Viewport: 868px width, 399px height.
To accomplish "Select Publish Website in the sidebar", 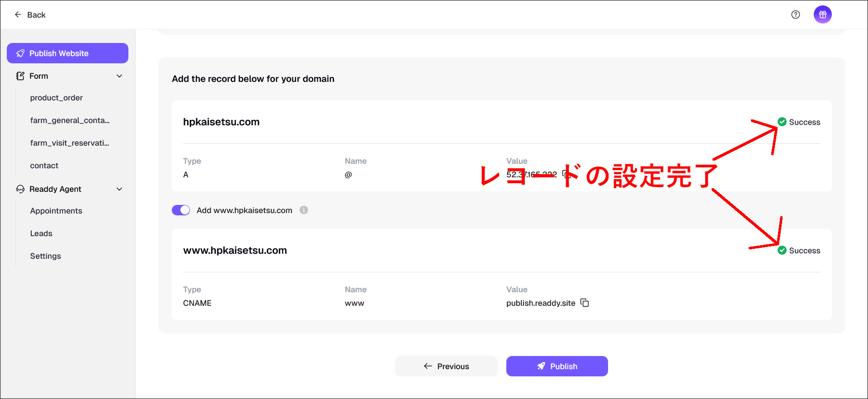I will [67, 53].
